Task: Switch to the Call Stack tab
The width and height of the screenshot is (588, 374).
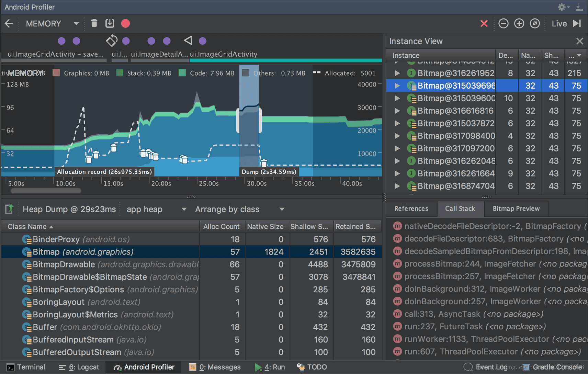Action: pyautogui.click(x=460, y=208)
